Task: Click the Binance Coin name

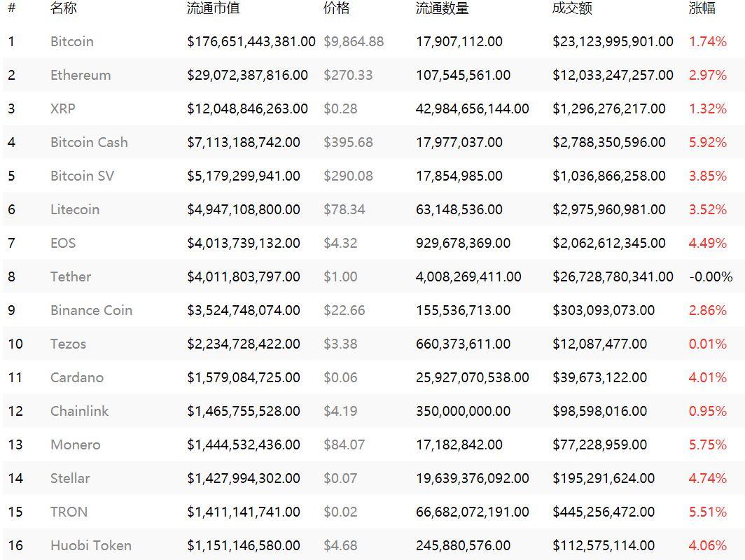Action: 91,310
